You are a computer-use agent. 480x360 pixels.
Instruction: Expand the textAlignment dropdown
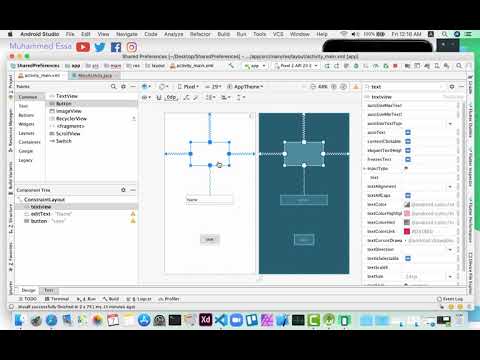[450, 187]
